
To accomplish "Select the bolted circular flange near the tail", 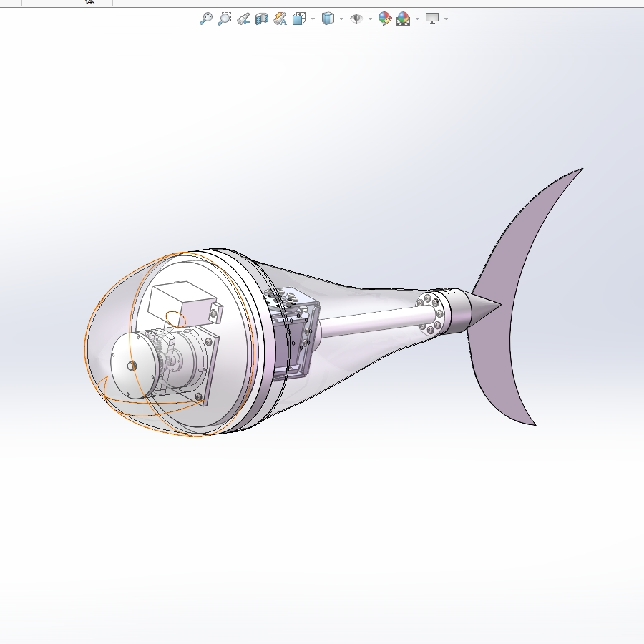I will click(x=429, y=314).
